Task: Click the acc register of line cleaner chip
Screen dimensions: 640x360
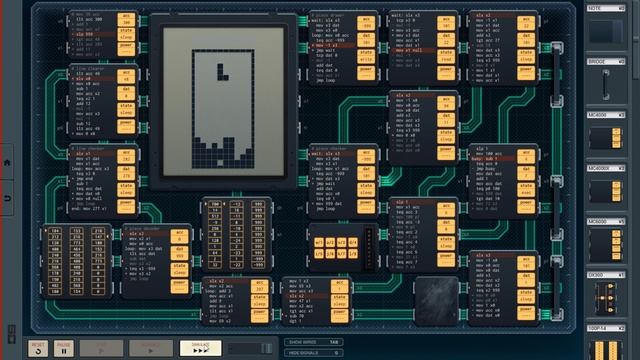Action: coord(126,76)
